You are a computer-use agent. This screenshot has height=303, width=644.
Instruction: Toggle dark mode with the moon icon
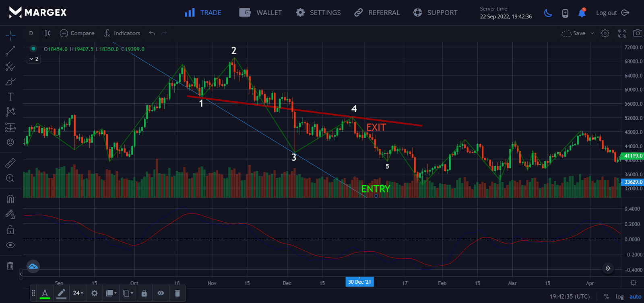point(548,13)
